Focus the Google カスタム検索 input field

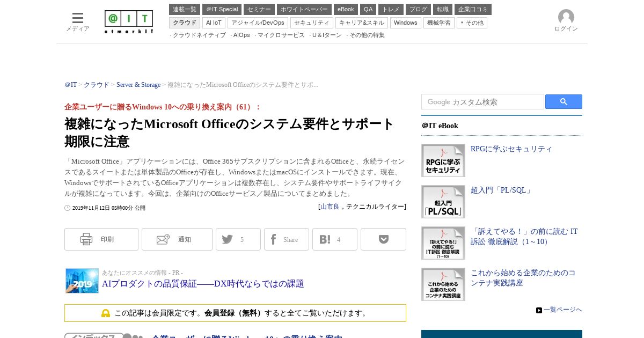click(x=482, y=102)
